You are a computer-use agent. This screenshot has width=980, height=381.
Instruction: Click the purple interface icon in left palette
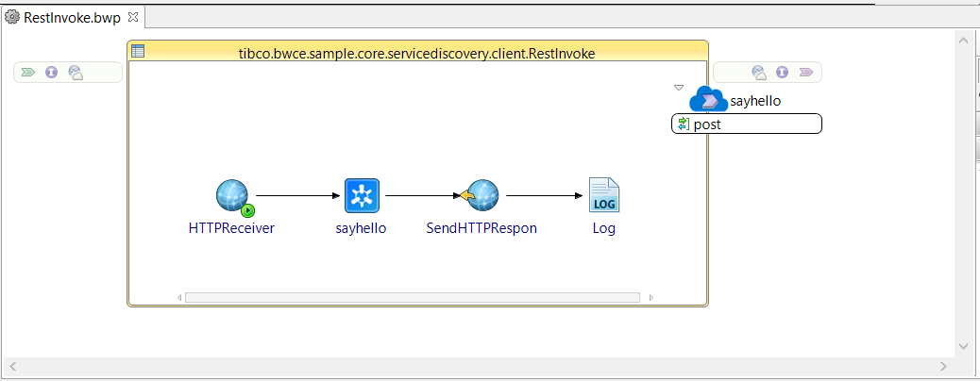tap(51, 73)
